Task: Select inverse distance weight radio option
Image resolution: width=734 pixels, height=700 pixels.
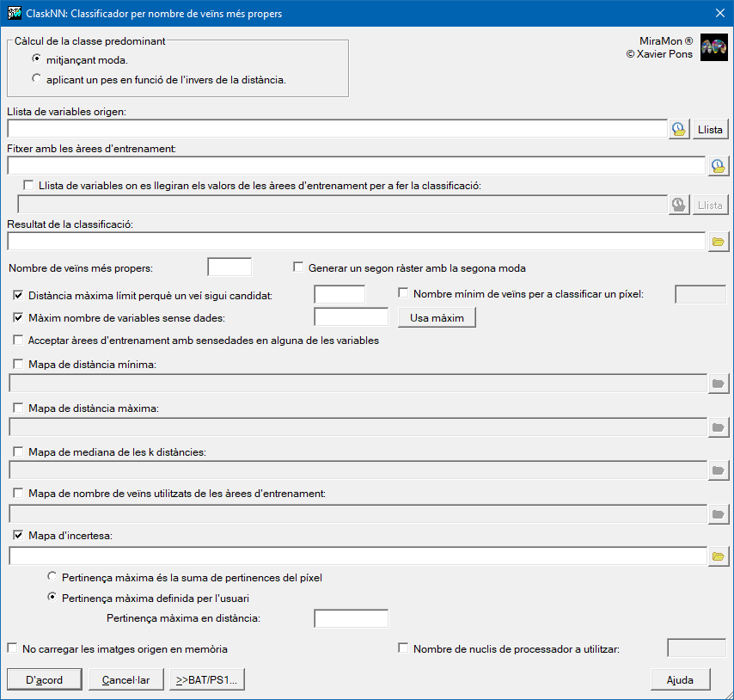Action: pos(36,79)
